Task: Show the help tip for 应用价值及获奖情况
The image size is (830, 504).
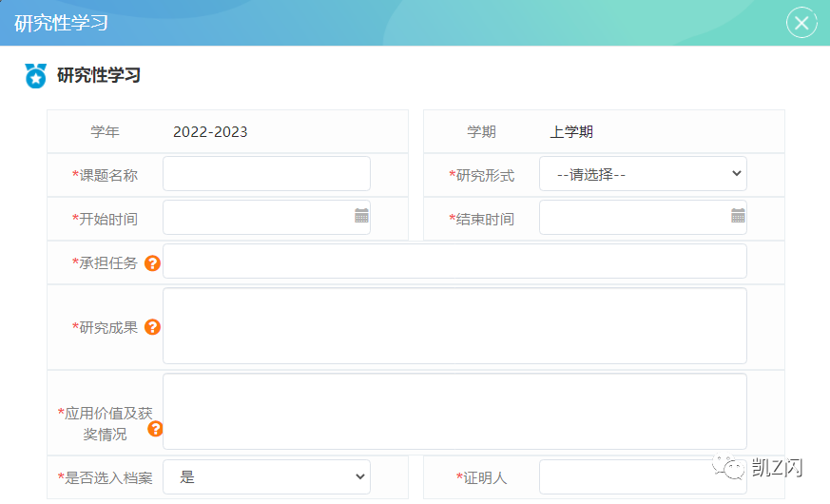Action: tap(155, 429)
